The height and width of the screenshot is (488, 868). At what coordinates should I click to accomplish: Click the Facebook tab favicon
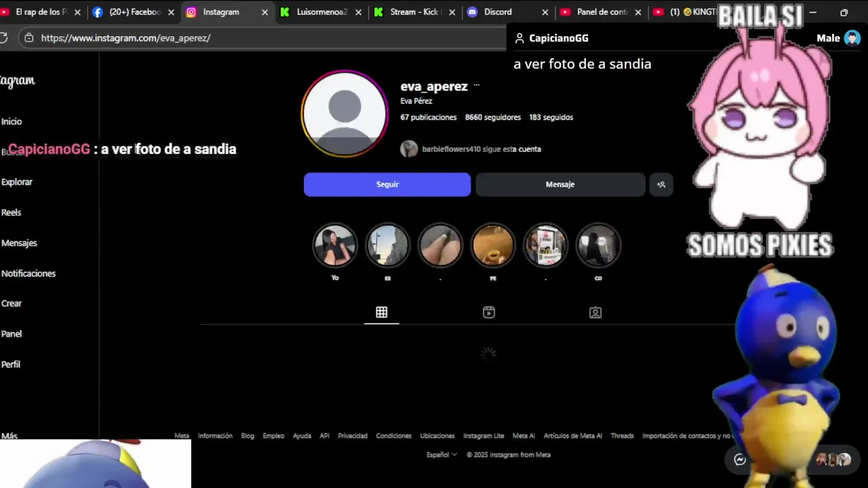[x=98, y=12]
